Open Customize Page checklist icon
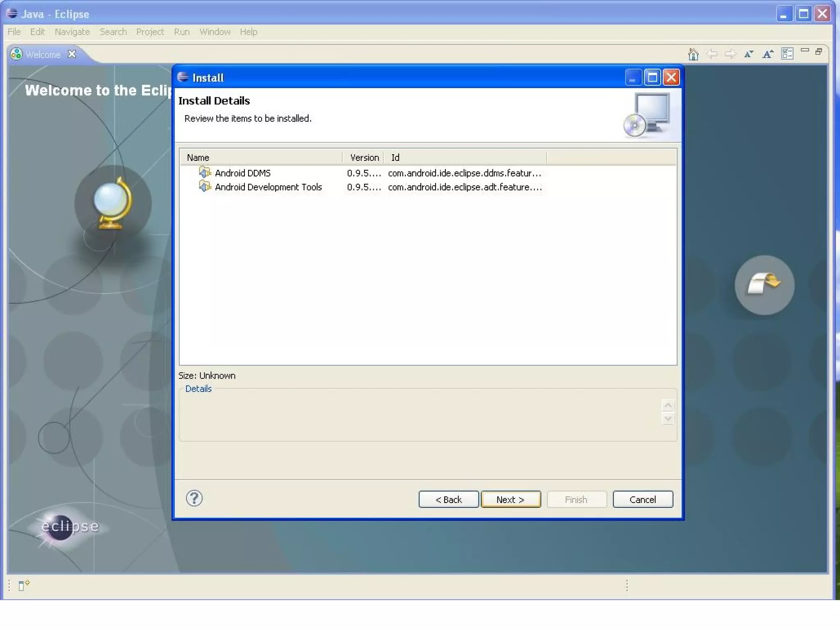 787,54
